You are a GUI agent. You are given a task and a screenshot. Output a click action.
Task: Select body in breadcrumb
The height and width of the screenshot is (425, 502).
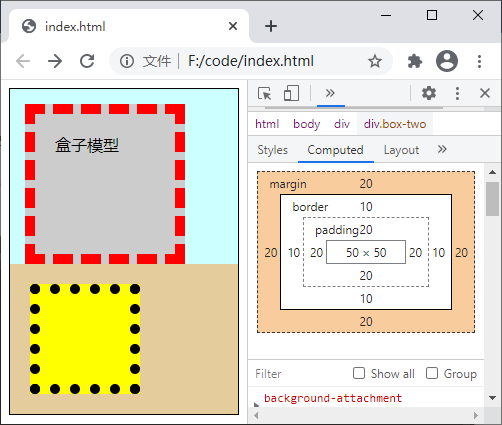coord(306,124)
